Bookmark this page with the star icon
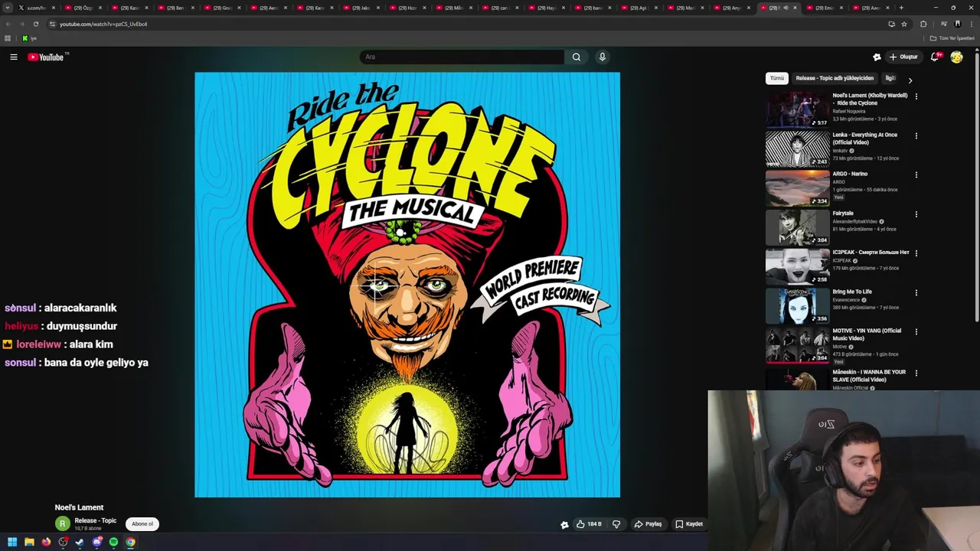Image resolution: width=980 pixels, height=551 pixels. click(x=904, y=24)
